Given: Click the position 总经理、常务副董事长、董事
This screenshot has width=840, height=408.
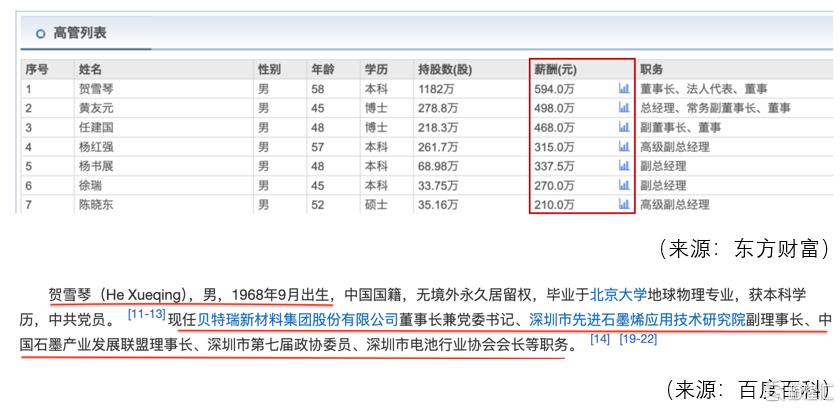Looking at the screenshot, I should [x=715, y=108].
